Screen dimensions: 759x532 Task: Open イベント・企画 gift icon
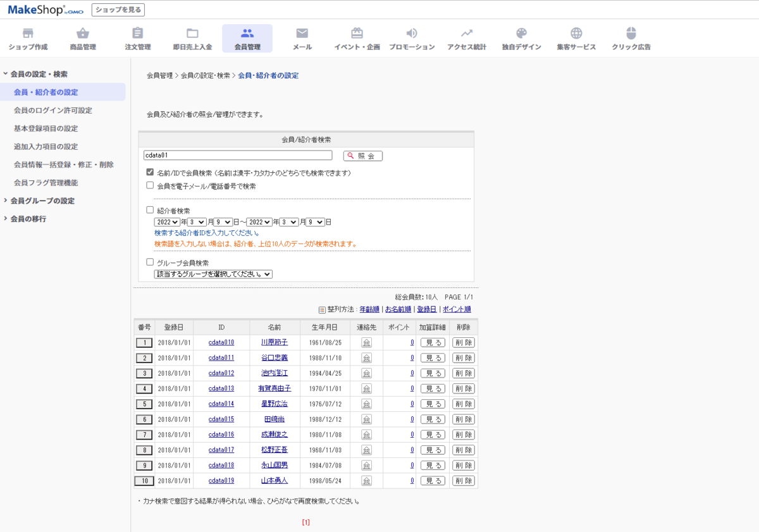coord(357,34)
